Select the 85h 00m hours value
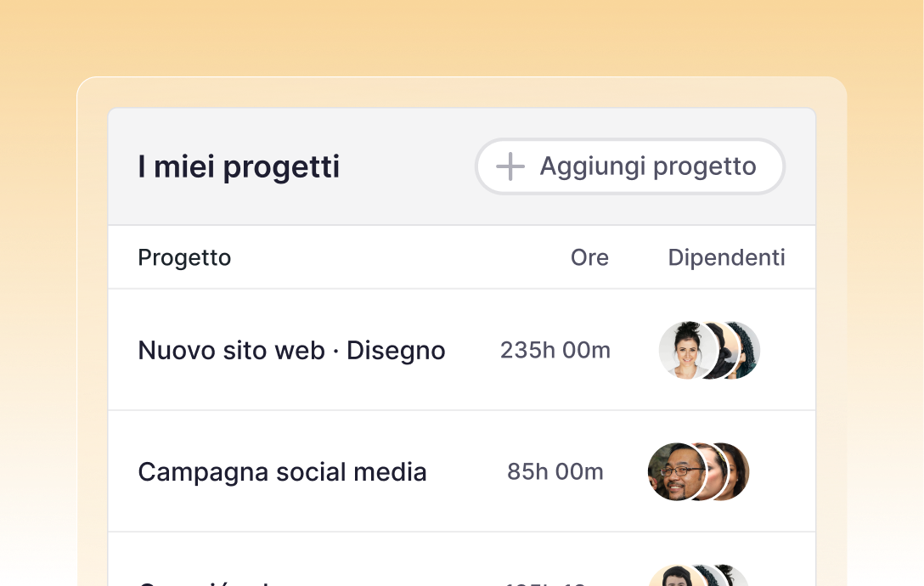The height and width of the screenshot is (586, 924). point(555,471)
